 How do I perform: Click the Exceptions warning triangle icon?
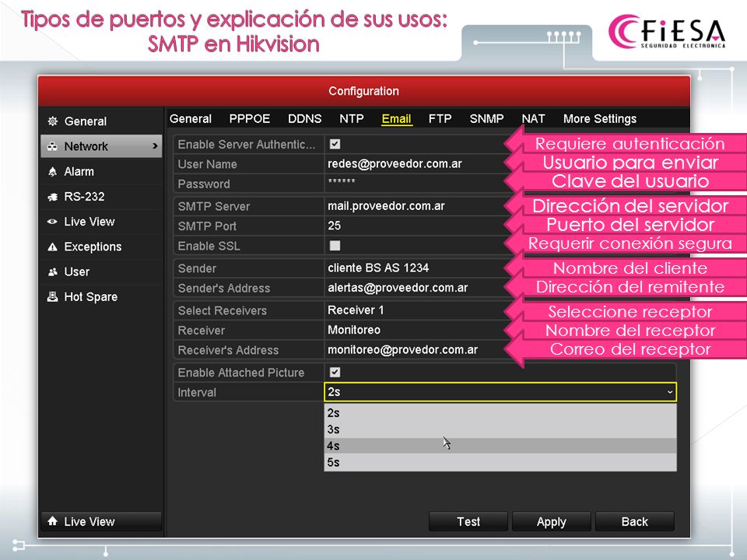coord(52,247)
